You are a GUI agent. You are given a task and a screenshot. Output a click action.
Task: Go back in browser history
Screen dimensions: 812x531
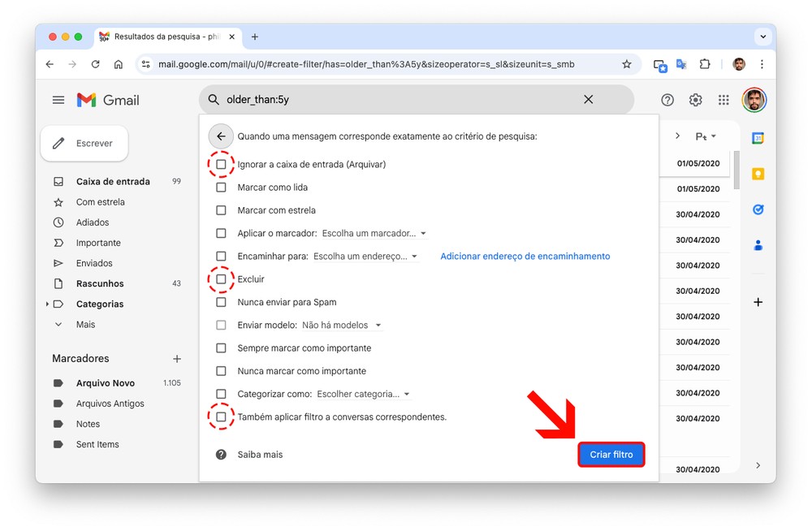coord(50,64)
